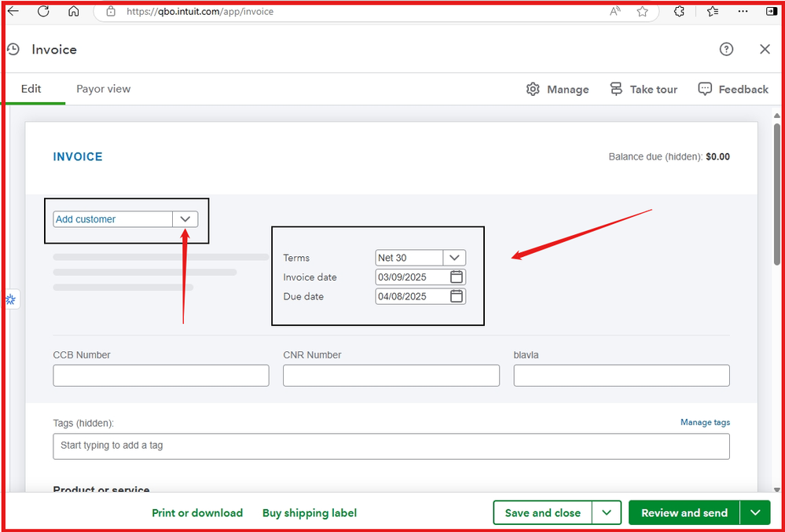Viewport: 785px width, 532px height.
Task: Open the favorites list icon
Action: coord(713,11)
